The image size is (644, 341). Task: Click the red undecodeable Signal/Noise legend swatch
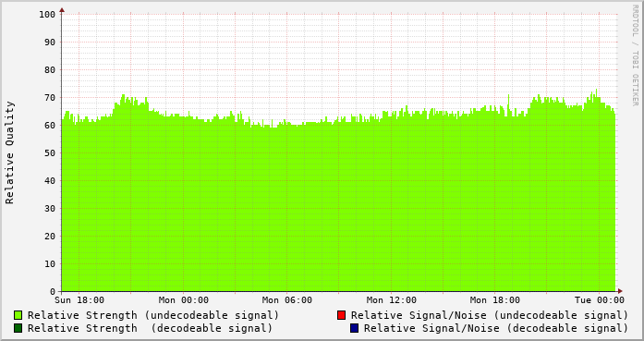tap(341, 315)
